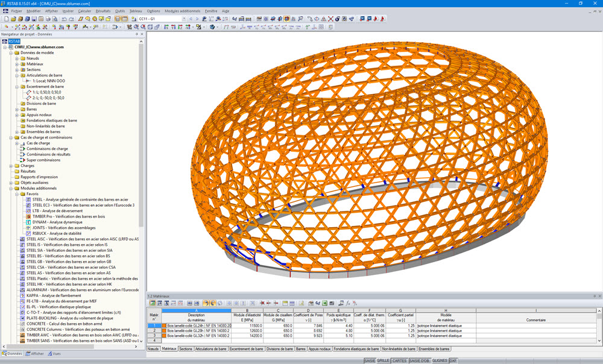Click Excel export icon in table toolbar

(x=324, y=303)
